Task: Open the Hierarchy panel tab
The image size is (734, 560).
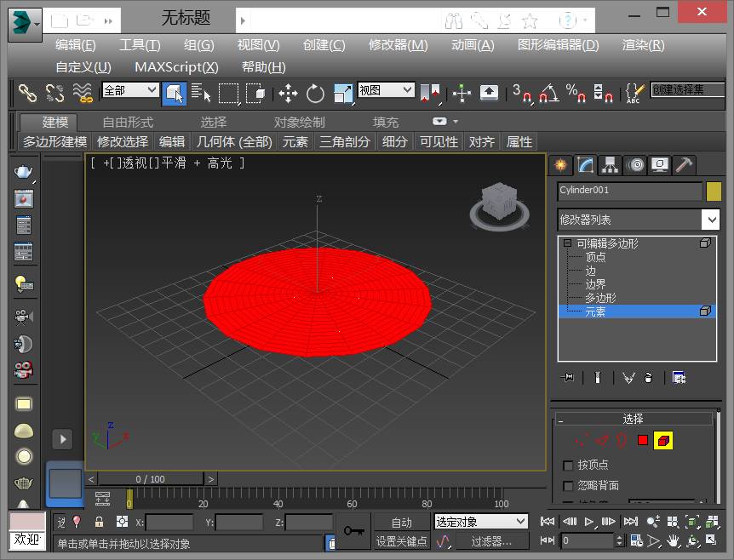Action: click(x=610, y=165)
